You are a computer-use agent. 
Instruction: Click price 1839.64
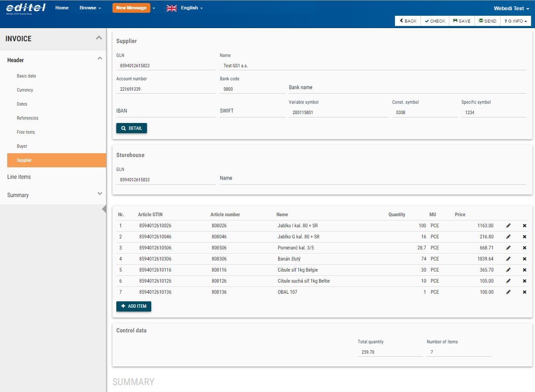(485, 259)
